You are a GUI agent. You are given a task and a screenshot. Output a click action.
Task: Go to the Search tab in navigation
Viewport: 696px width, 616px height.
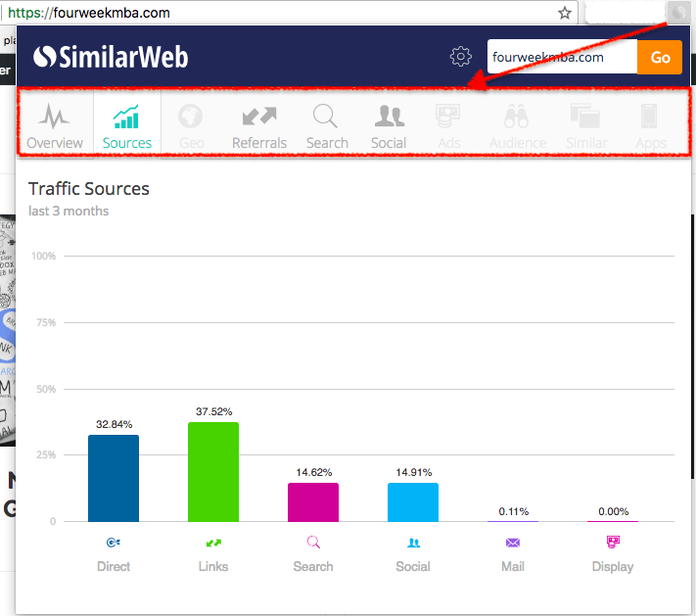327,126
